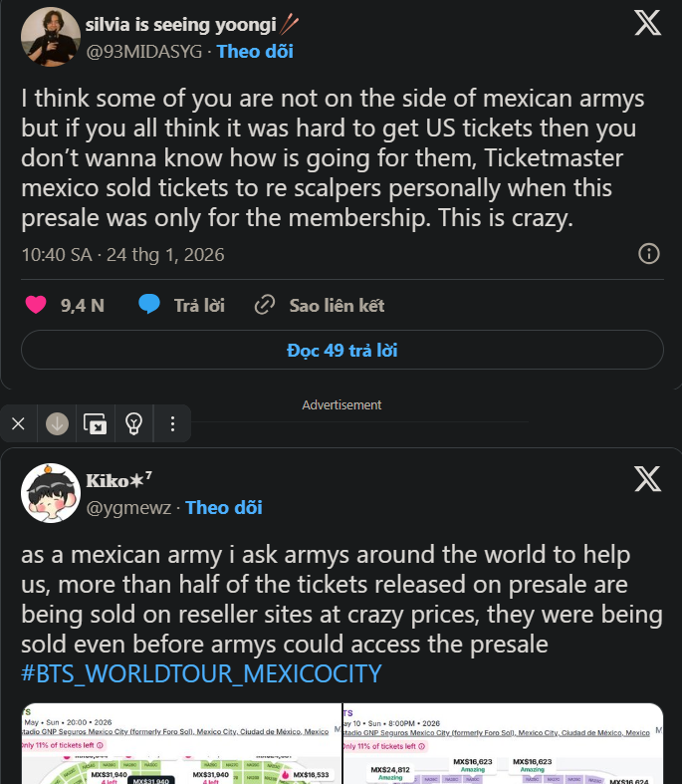
Task: Click the download arrow icon in floating toolbar
Action: (57, 424)
